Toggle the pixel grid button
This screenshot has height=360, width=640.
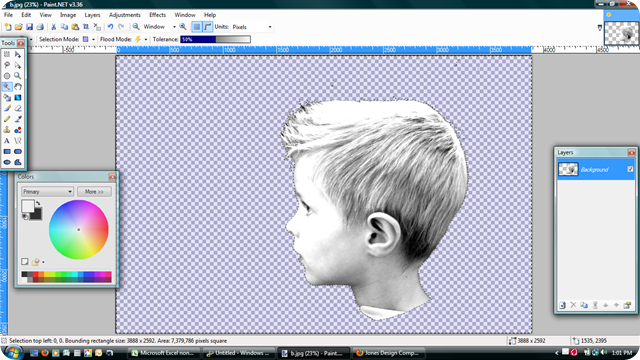click(197, 27)
